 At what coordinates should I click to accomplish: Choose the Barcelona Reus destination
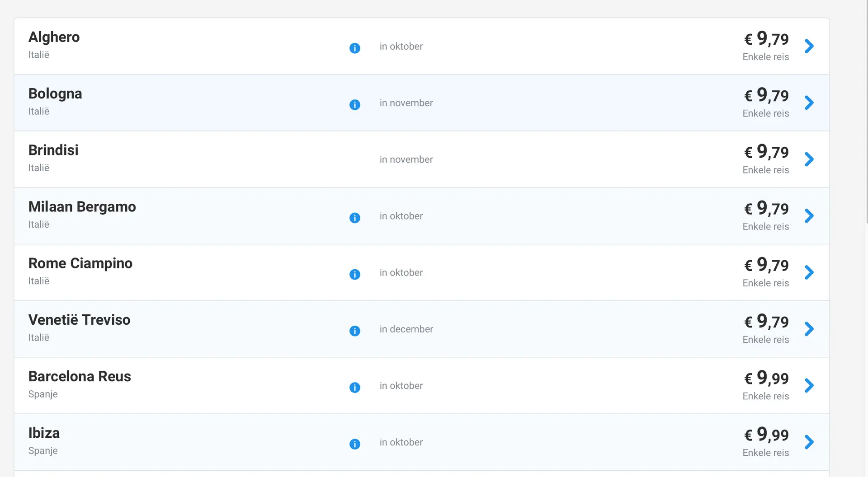coord(80,376)
